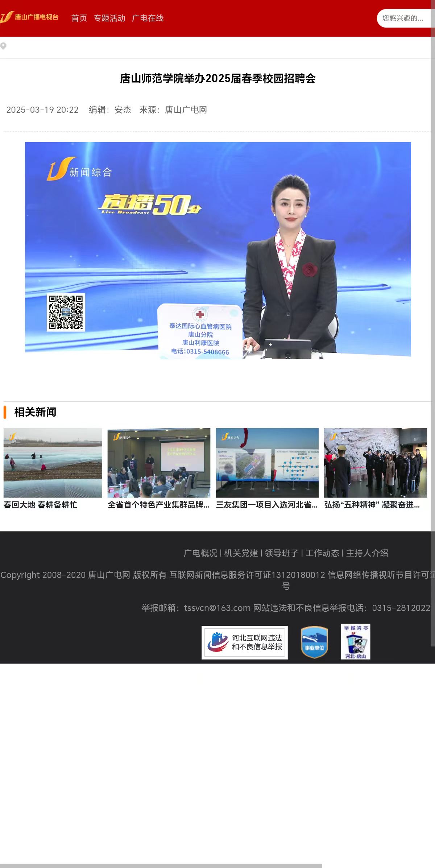435x868 pixels.
Task: Open the 弘扬"五种精神" news title link
Action: click(x=372, y=505)
